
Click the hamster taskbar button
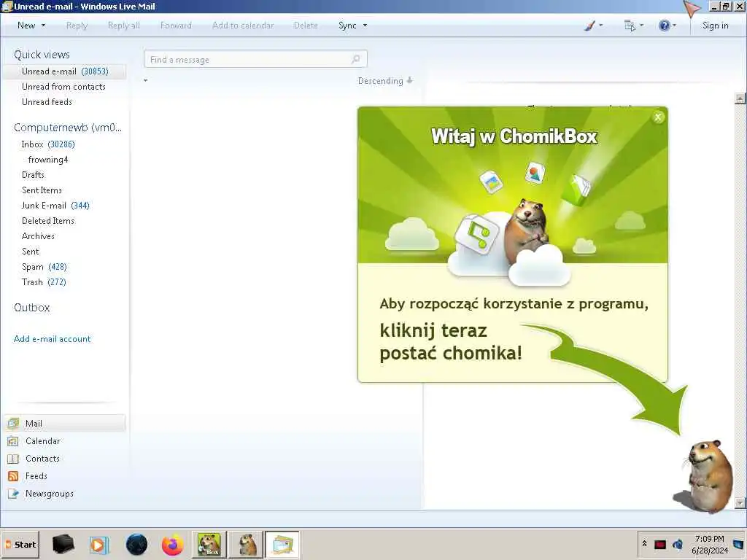click(x=246, y=545)
